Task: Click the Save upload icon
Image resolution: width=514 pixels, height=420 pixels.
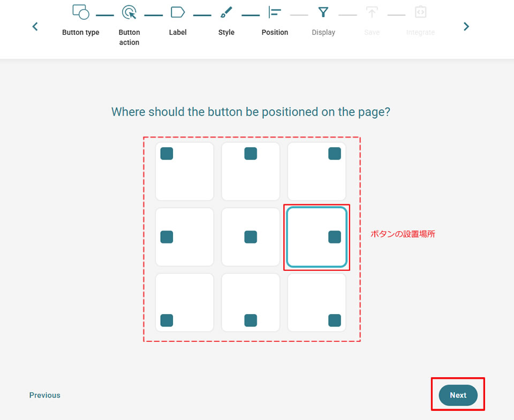Action: pyautogui.click(x=372, y=12)
